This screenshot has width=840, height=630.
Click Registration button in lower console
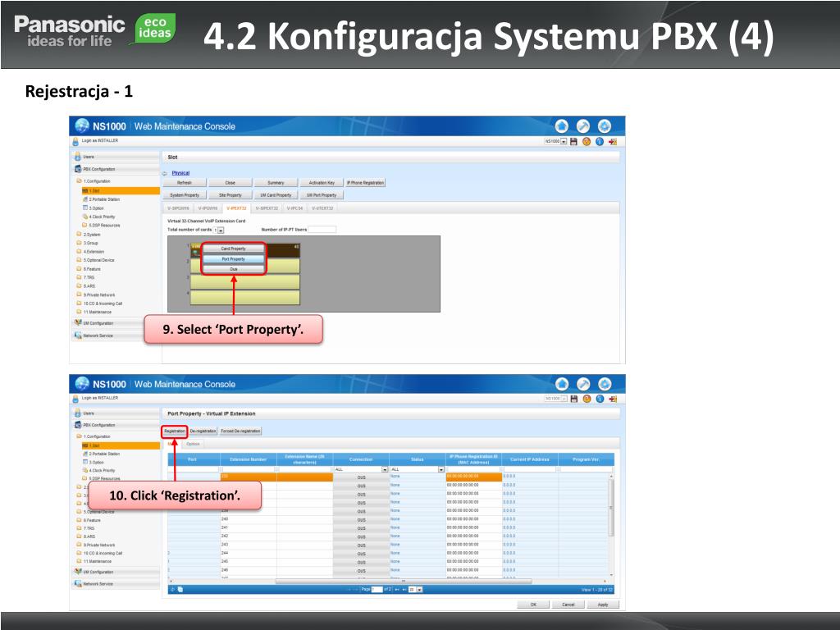(x=175, y=431)
